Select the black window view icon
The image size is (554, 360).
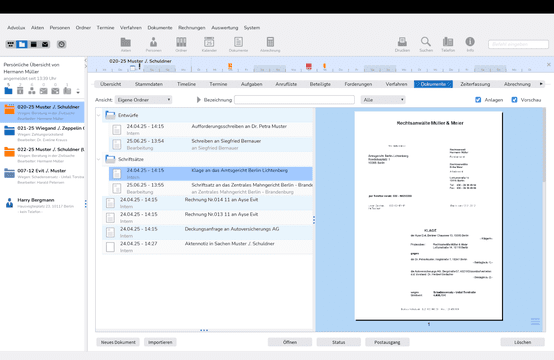tap(34, 44)
